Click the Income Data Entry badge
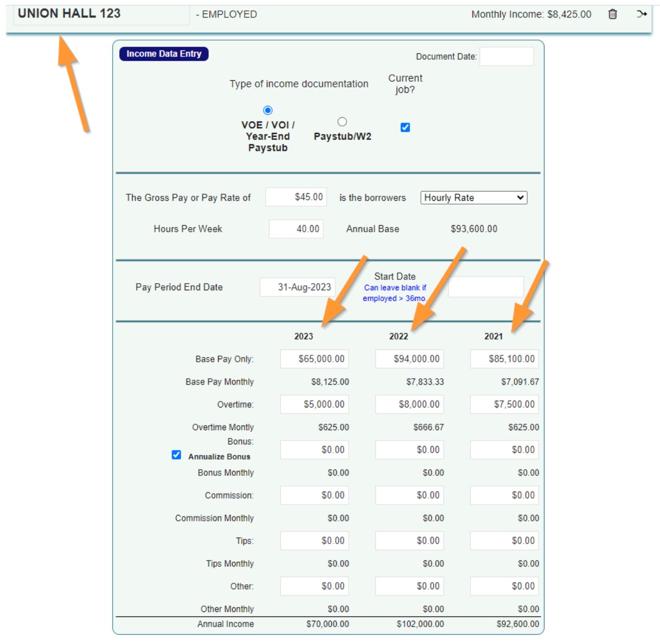Image resolution: width=660 pixels, height=644 pixels. coord(164,54)
